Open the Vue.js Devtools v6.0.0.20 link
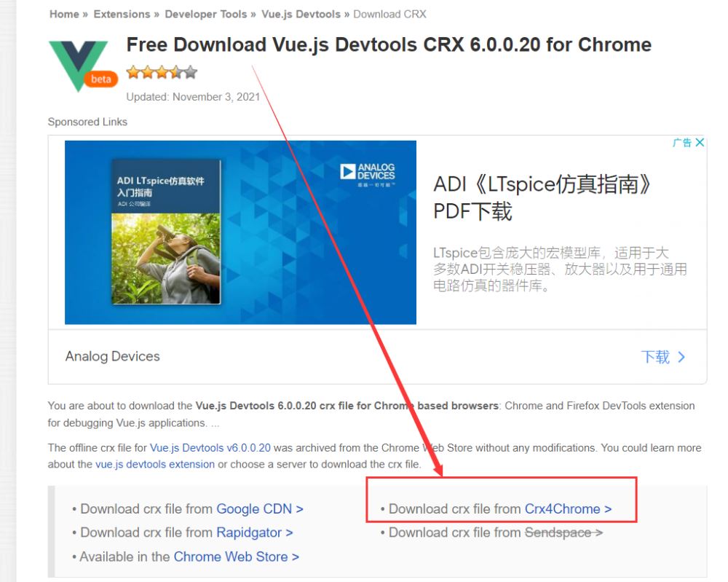 point(210,448)
